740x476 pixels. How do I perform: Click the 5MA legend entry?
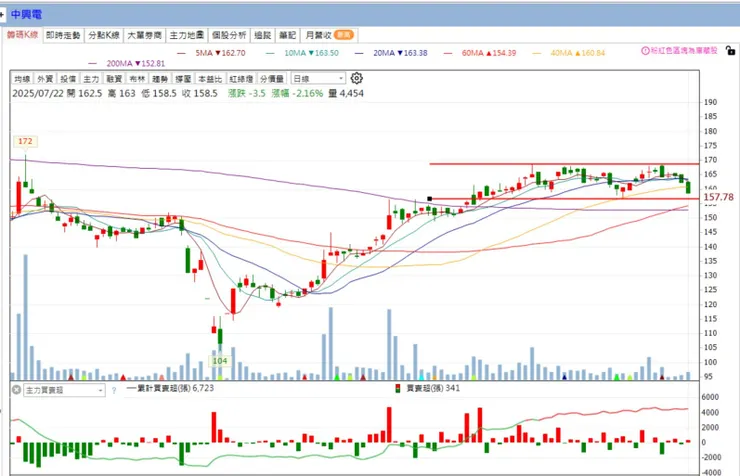coord(211,53)
